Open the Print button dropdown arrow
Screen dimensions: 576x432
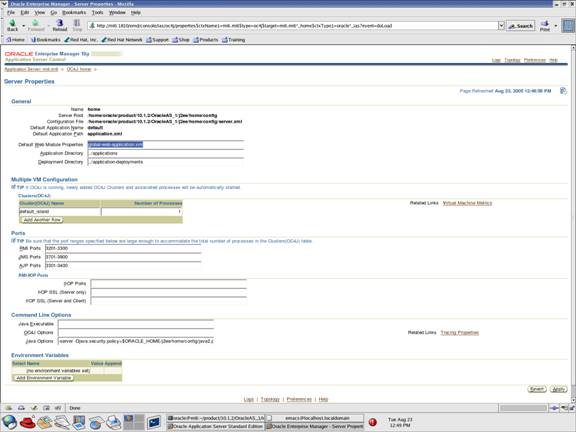point(555,26)
